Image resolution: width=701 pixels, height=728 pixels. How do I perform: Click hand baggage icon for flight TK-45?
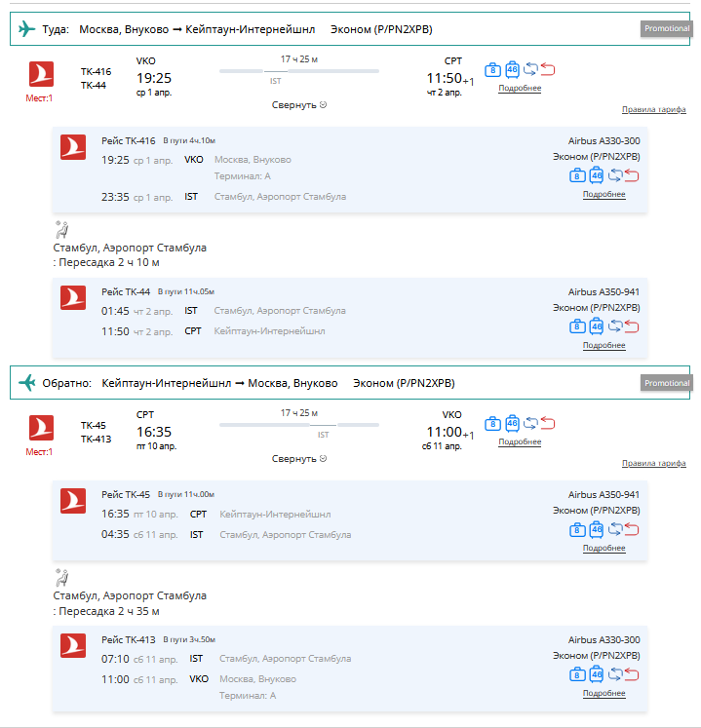click(x=577, y=530)
